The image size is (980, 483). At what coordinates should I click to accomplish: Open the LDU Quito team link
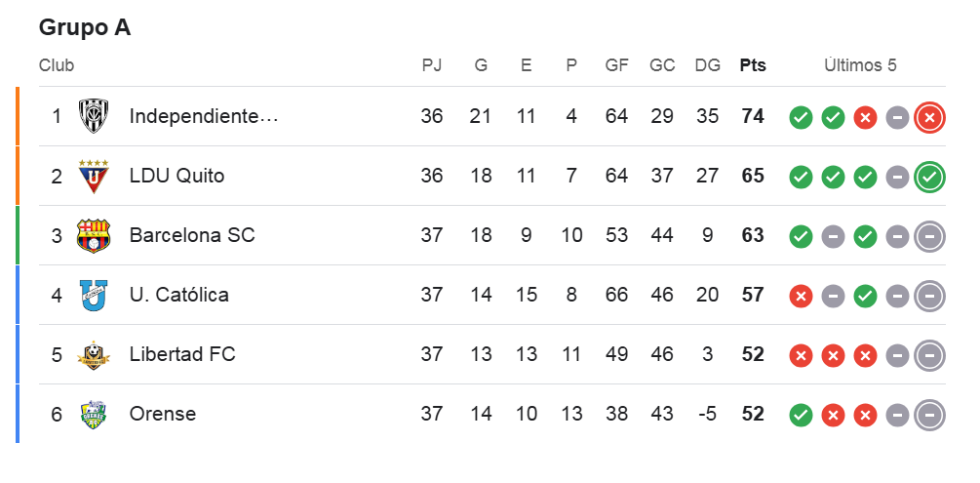pyautogui.click(x=176, y=176)
